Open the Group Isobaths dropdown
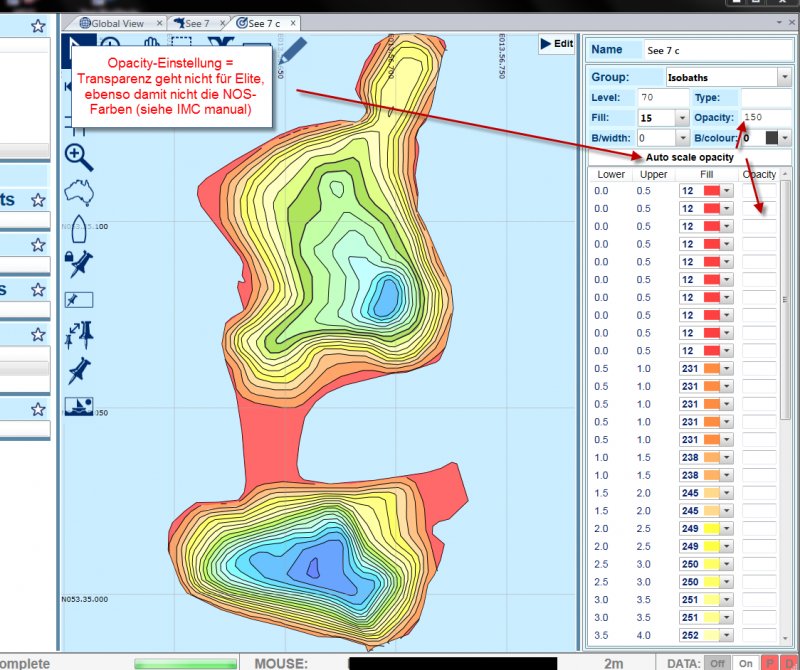Viewport: 800px width, 670px height. [x=782, y=77]
